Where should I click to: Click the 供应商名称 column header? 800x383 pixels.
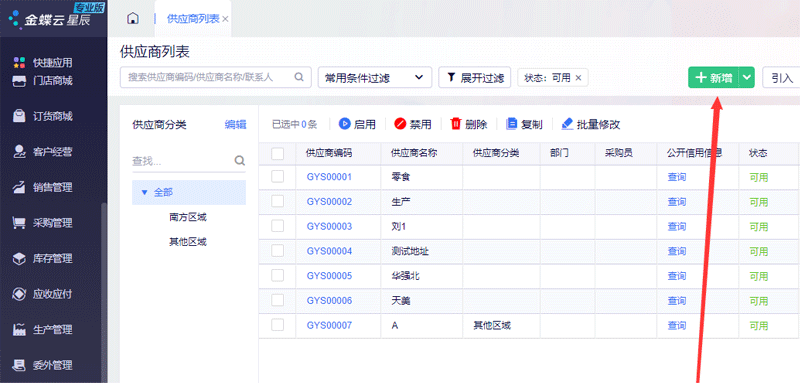[x=422, y=153]
